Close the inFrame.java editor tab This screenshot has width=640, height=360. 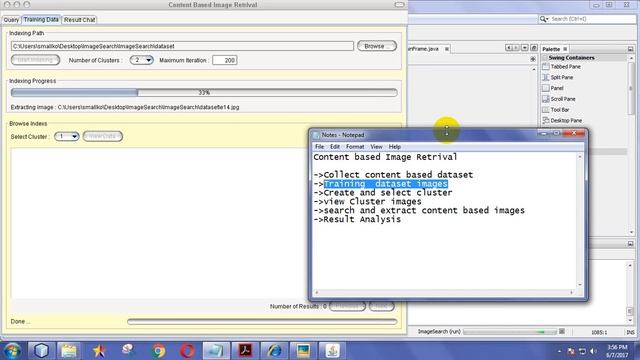pos(447,49)
